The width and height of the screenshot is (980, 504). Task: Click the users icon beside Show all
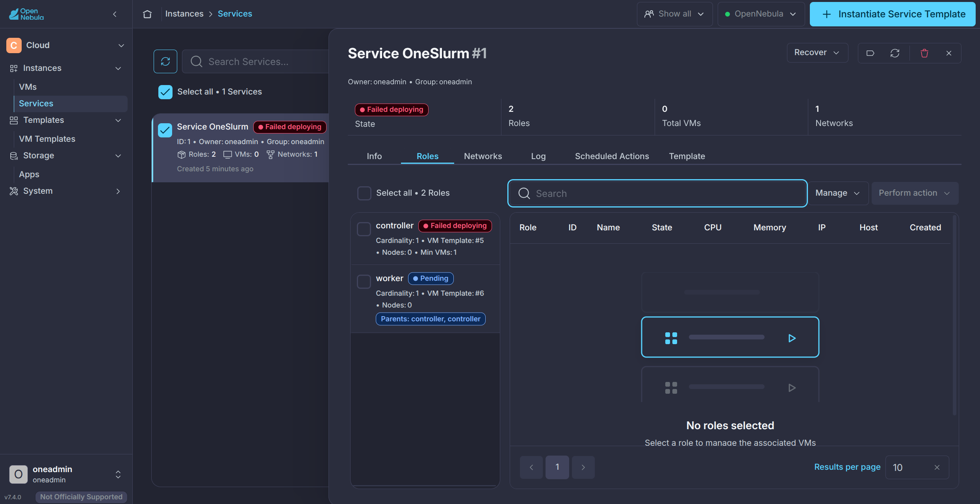click(x=649, y=14)
